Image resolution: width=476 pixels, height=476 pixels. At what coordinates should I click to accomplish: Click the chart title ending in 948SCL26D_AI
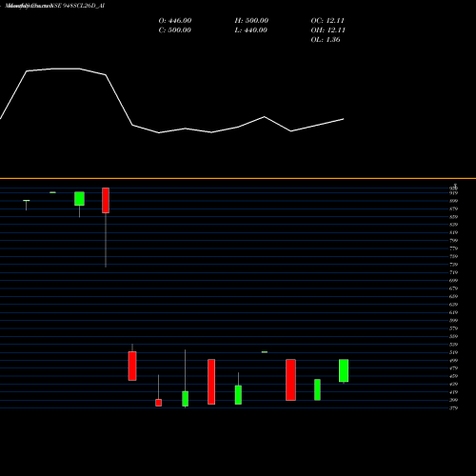coord(55,6)
